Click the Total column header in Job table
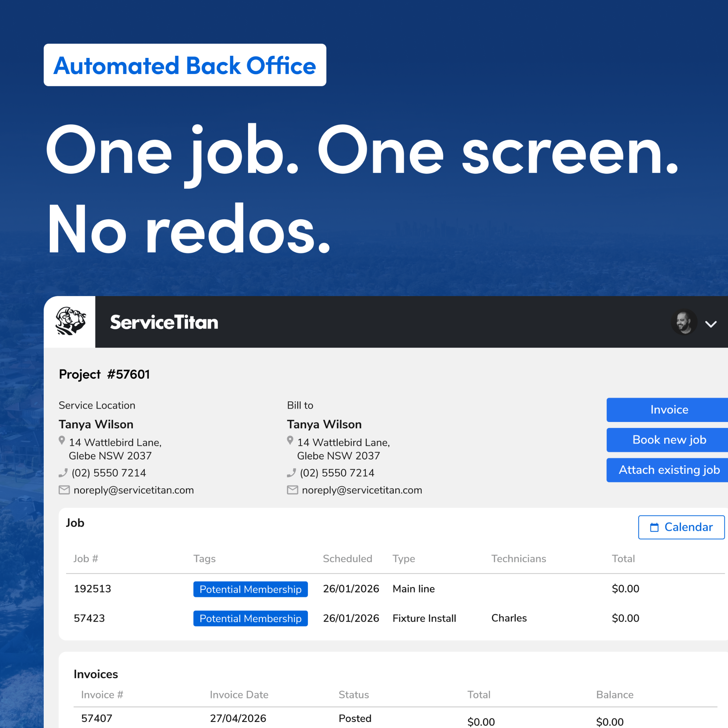This screenshot has width=728, height=728. [623, 558]
